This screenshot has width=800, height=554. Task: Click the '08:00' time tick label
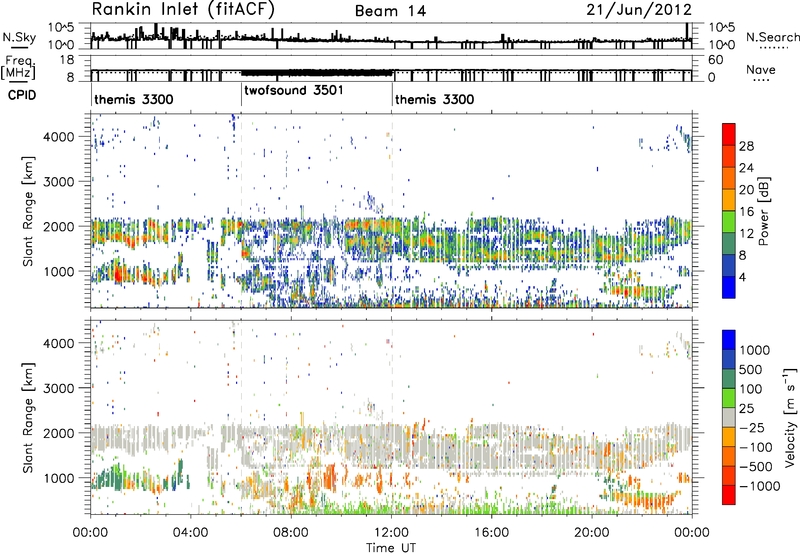coord(291,533)
